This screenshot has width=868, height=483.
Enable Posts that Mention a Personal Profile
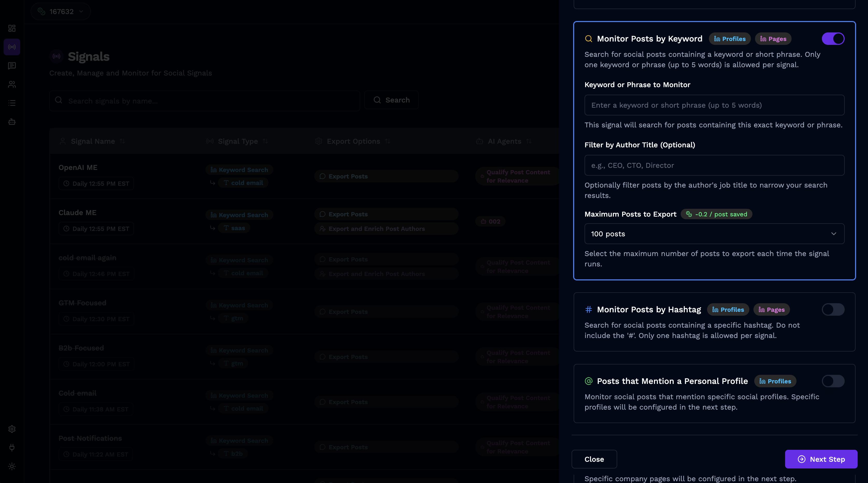[833, 381]
